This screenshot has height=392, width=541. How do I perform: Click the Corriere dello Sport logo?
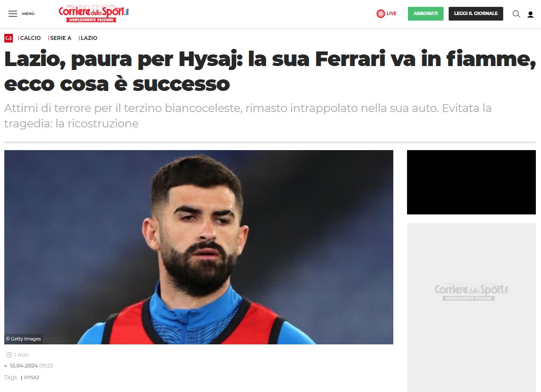(x=94, y=14)
